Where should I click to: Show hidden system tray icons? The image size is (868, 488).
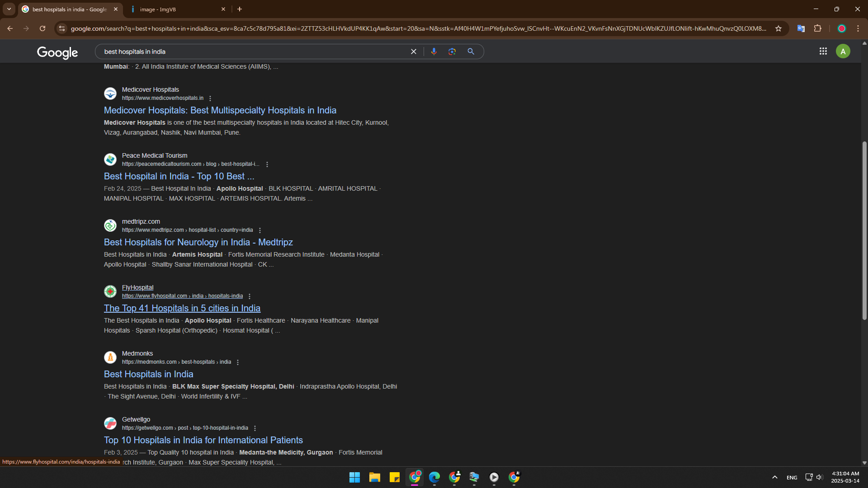click(x=775, y=477)
